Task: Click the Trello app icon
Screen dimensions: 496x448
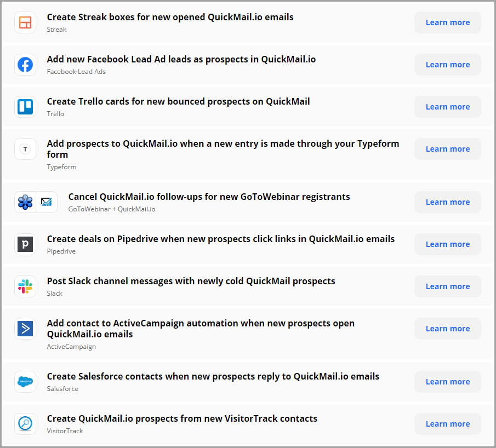Action: pos(25,107)
